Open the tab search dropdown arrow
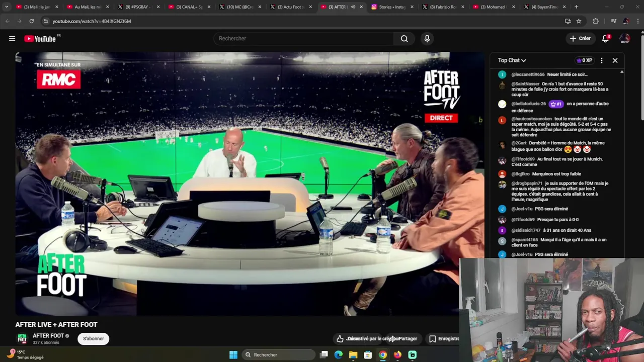Viewport: 644px width, 362px height. tap(7, 7)
